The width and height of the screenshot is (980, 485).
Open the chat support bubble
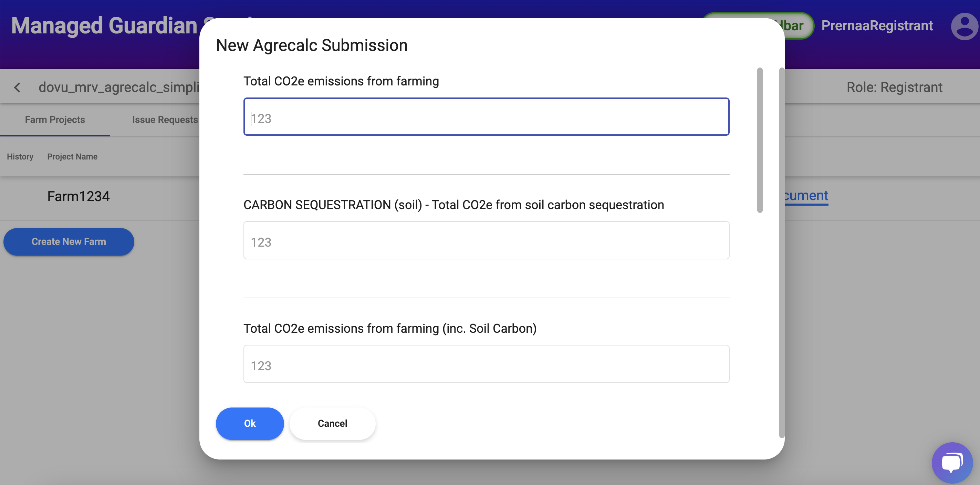[x=952, y=462]
